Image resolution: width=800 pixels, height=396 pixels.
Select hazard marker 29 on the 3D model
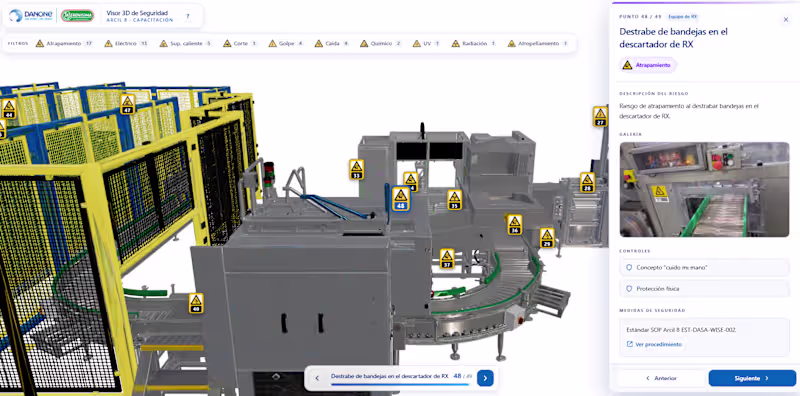coord(547,238)
